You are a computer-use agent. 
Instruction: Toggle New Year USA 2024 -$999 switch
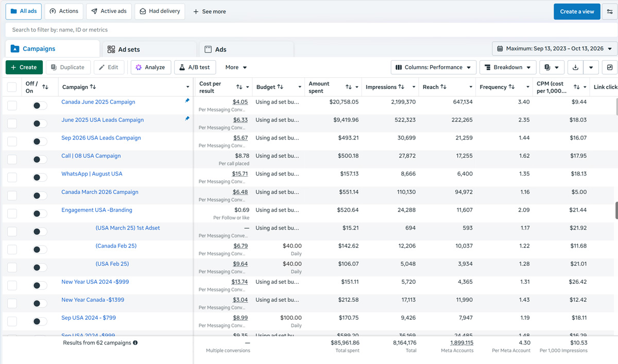(x=40, y=286)
